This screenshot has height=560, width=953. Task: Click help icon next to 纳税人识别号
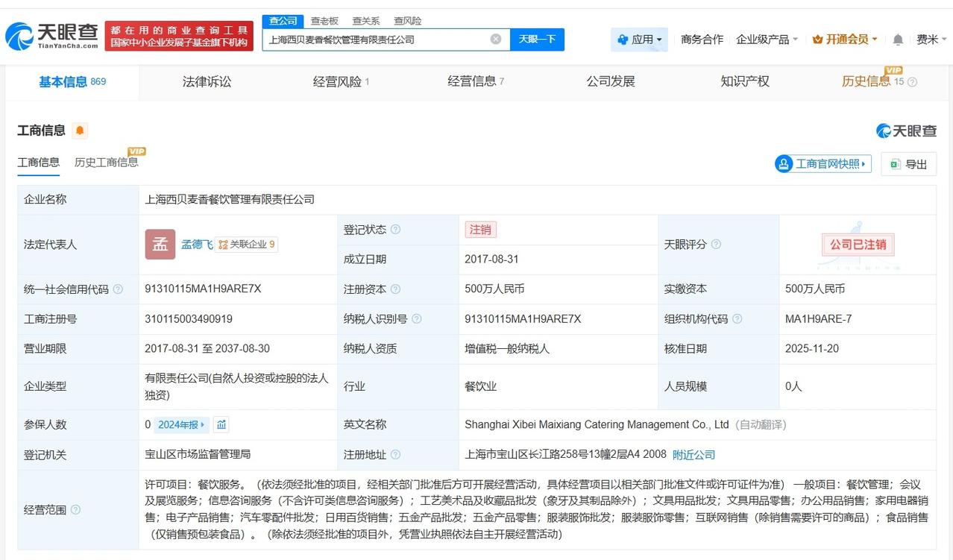click(x=416, y=319)
